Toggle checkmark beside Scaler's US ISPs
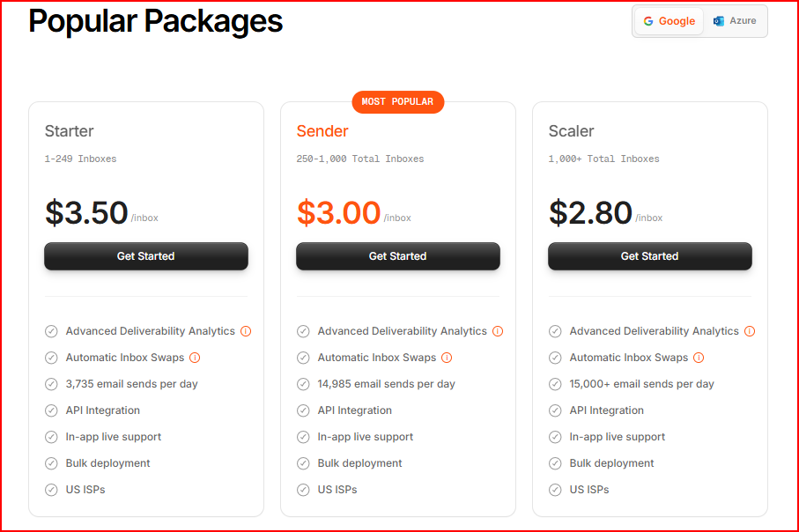 pyautogui.click(x=555, y=490)
